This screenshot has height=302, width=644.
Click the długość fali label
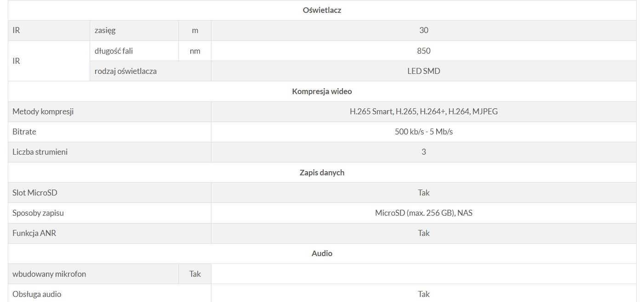[x=114, y=51]
